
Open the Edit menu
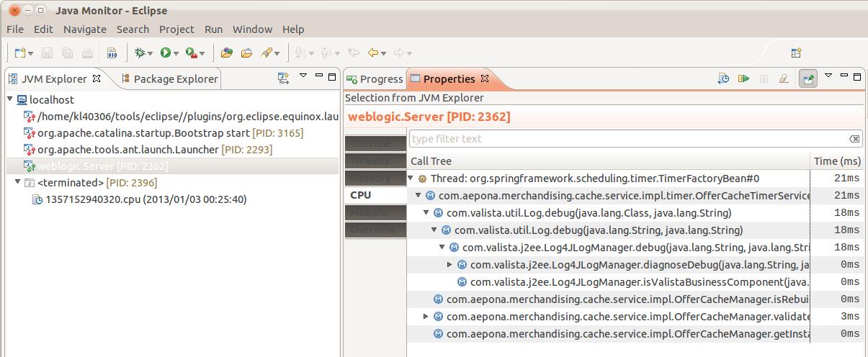point(43,30)
